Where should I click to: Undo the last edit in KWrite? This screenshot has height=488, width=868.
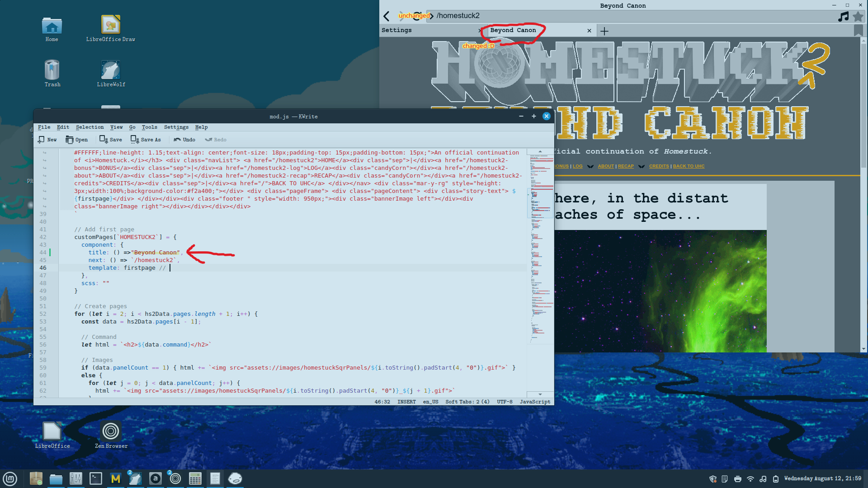(184, 140)
